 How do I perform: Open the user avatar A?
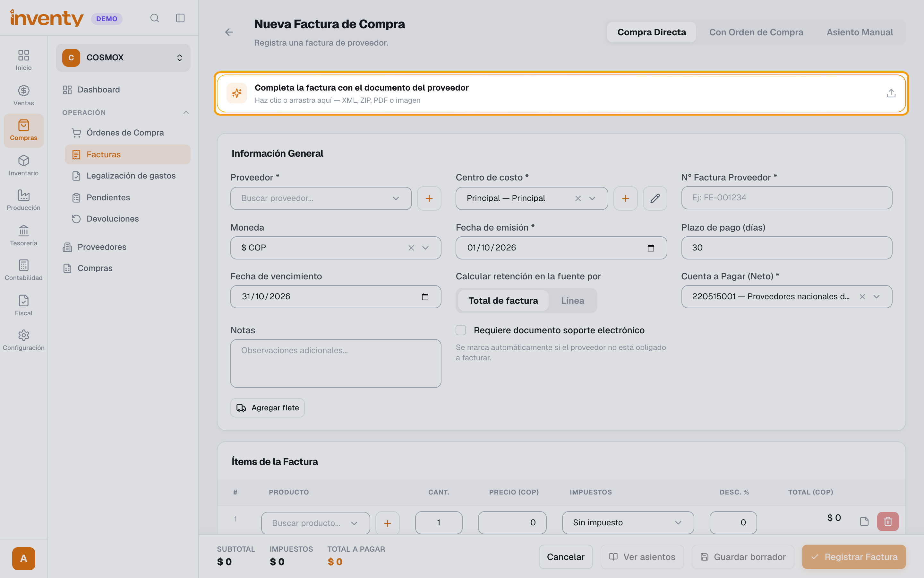pyautogui.click(x=24, y=558)
